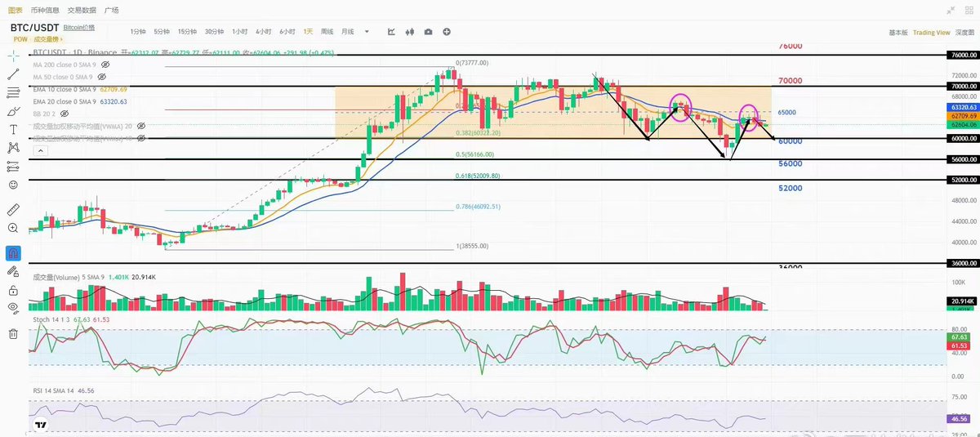Viewport: 980px width, 437px height.
Task: Open the chart patterns tool
Action: coord(13,148)
